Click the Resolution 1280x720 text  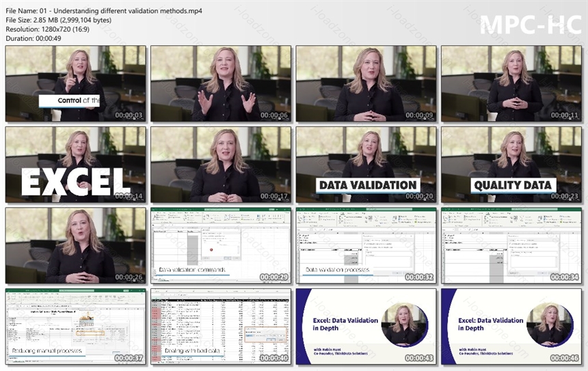[48, 29]
